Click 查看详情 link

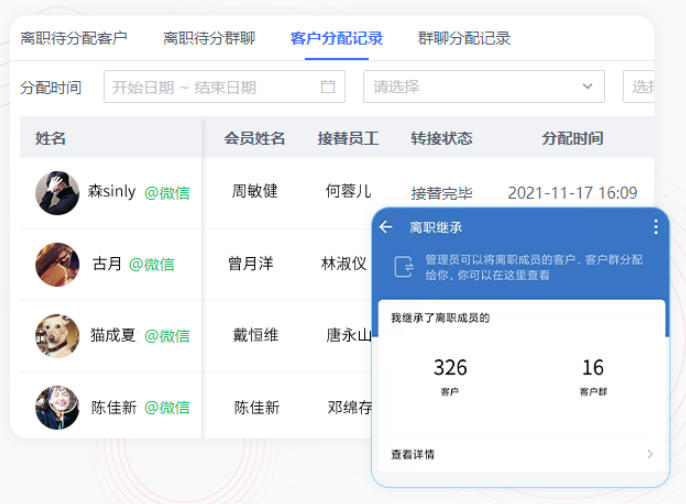point(413,454)
